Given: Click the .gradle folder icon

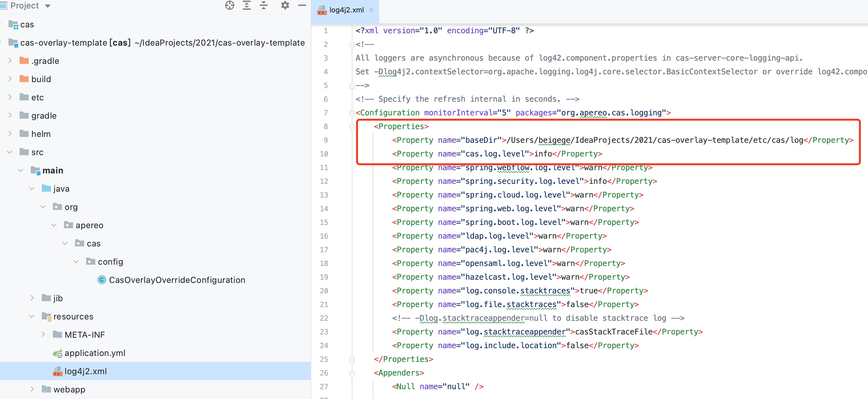Looking at the screenshot, I should pyautogui.click(x=24, y=61).
